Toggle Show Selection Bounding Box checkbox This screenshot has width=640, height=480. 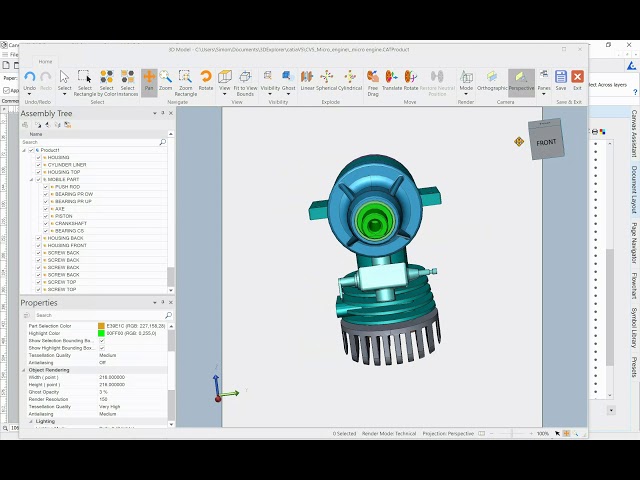click(x=102, y=340)
